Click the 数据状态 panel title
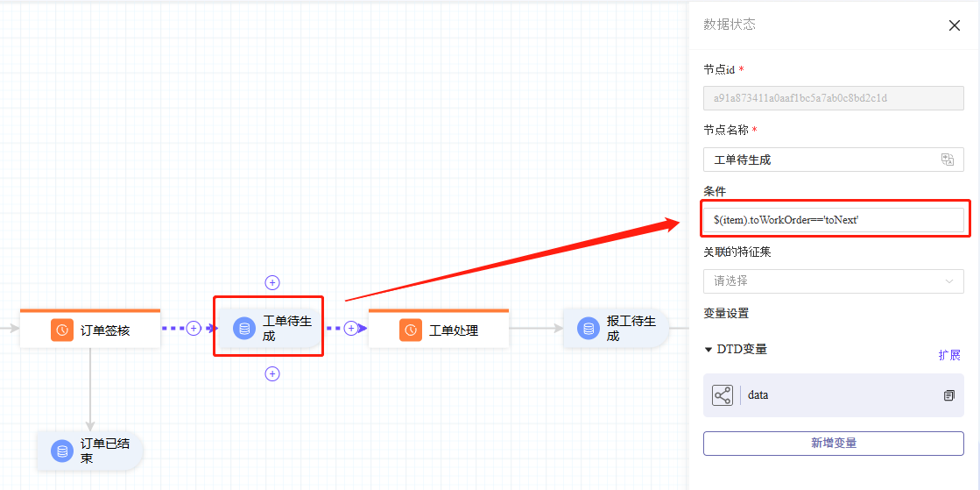 (730, 25)
